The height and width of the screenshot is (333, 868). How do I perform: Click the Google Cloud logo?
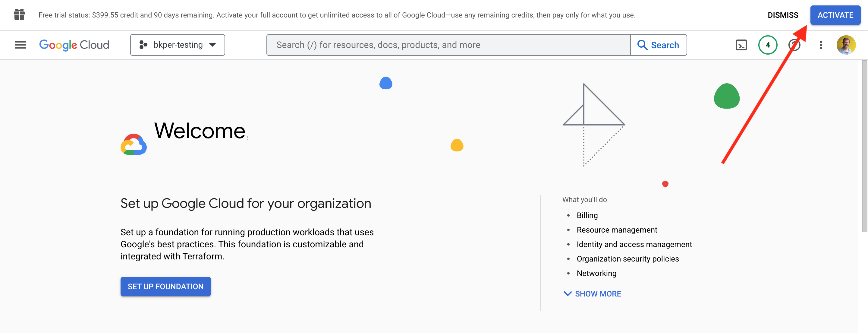74,45
